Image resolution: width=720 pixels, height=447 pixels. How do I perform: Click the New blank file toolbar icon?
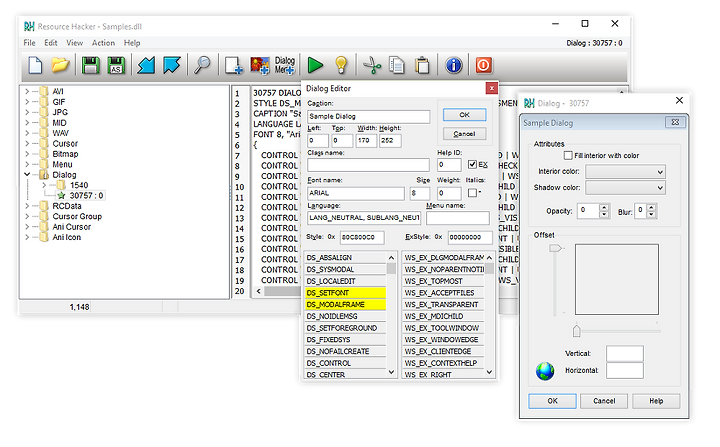point(35,65)
